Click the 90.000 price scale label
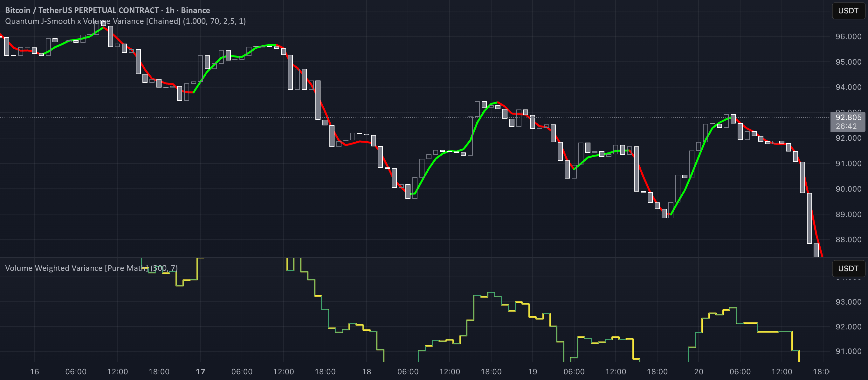The width and height of the screenshot is (868, 380). tap(848, 189)
